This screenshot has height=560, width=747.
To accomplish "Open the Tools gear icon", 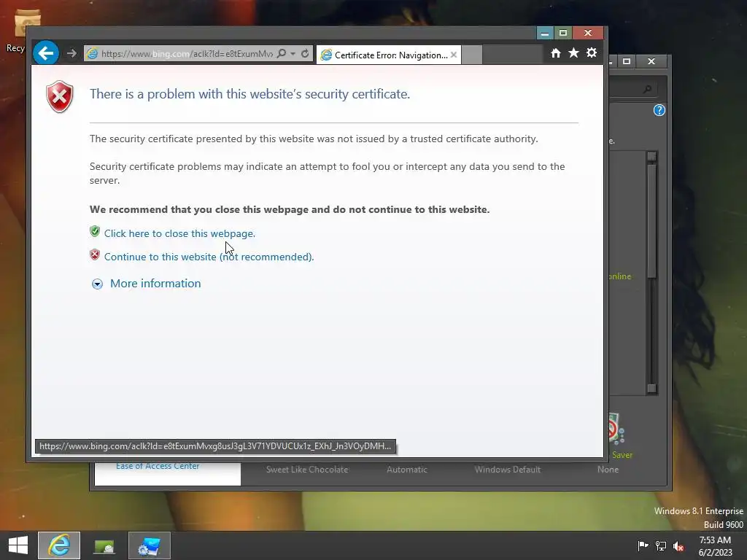I will coord(591,52).
